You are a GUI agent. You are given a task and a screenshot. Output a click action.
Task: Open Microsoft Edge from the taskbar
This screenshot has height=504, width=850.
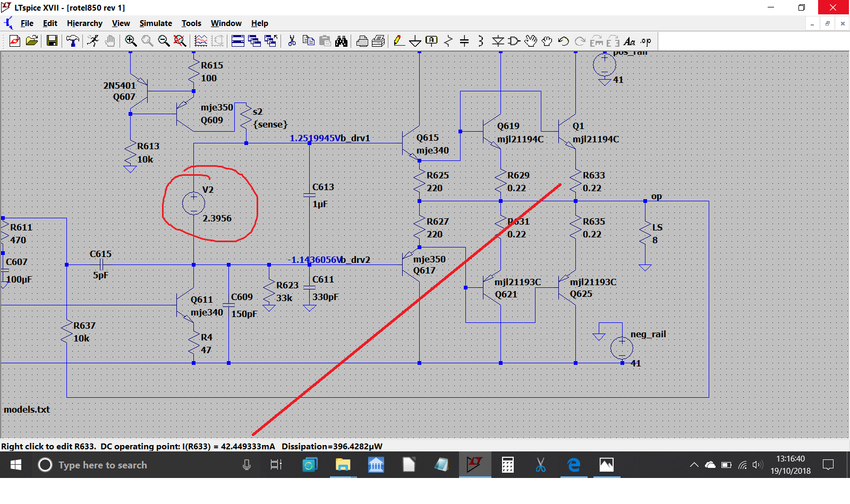574,465
